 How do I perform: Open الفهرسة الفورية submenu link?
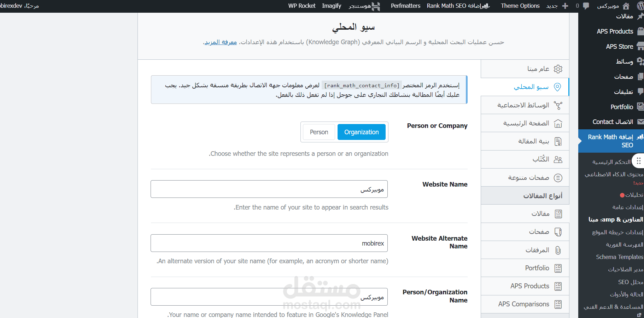[625, 245]
